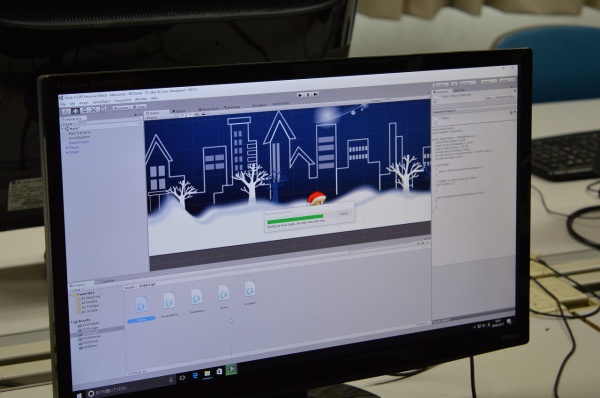Cancel the Visual Studio progress dialog

coord(343,213)
